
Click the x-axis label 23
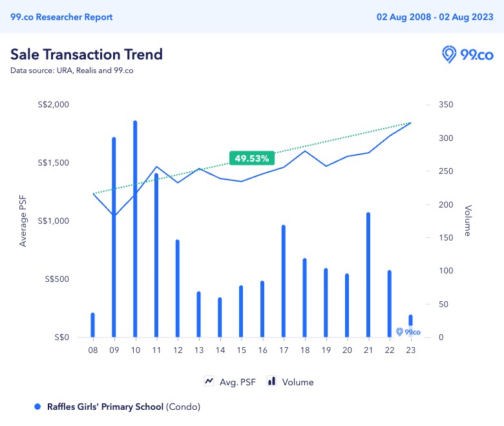410,350
